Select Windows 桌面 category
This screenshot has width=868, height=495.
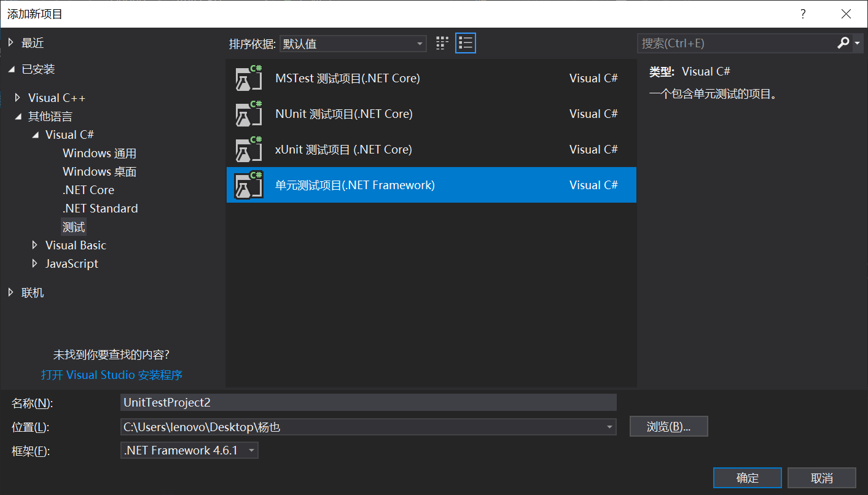[x=100, y=172]
